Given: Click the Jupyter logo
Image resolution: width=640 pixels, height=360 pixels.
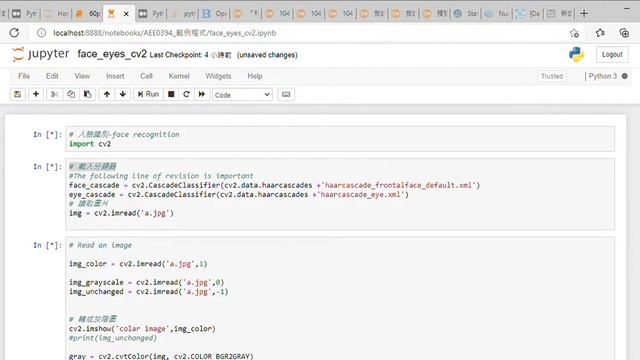Looking at the screenshot, I should click(x=41, y=54).
